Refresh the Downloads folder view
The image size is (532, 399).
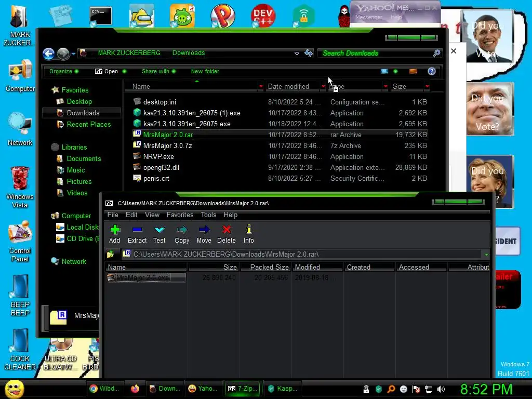(x=309, y=53)
